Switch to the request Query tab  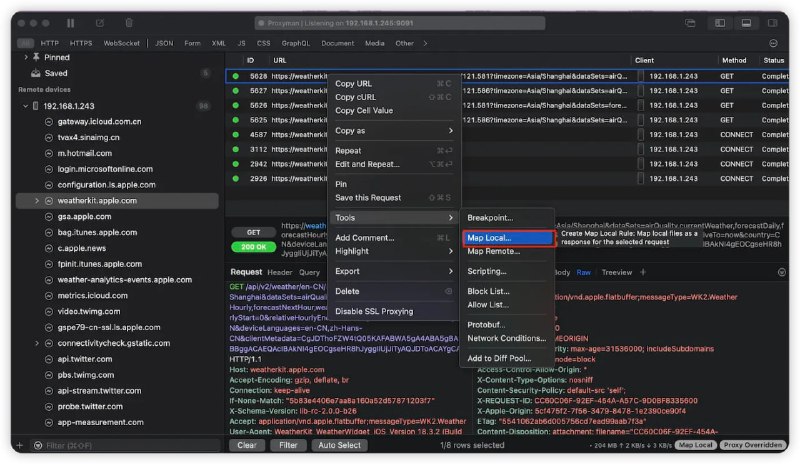[309, 273]
